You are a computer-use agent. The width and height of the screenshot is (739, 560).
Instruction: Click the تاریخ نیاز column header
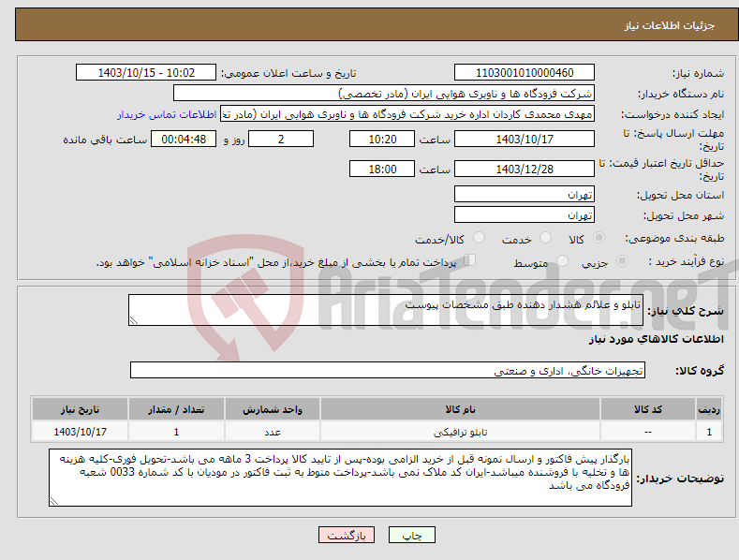(x=81, y=409)
